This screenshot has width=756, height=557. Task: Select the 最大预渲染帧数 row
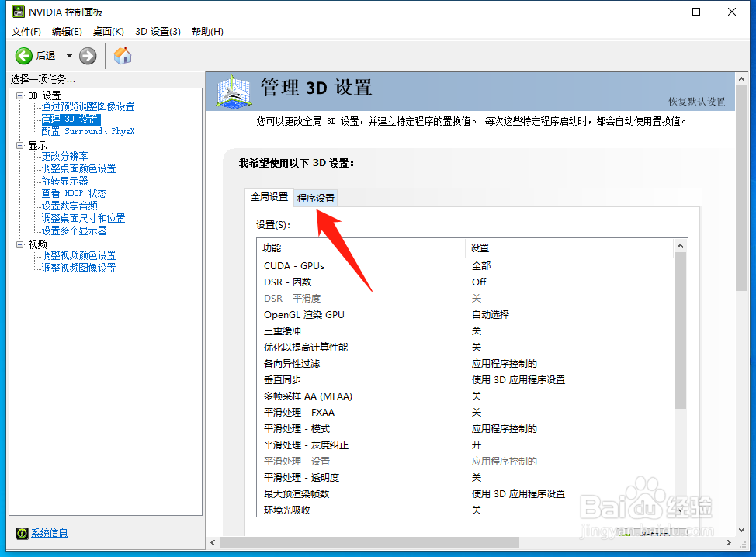click(466, 494)
